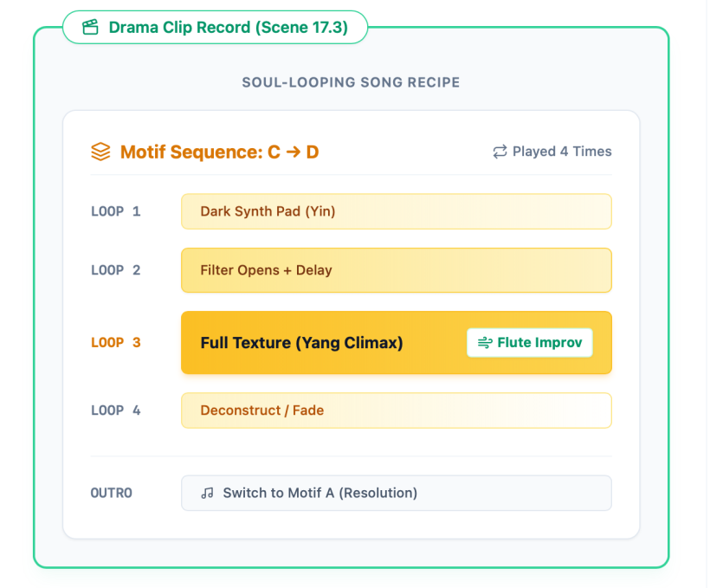710x588 pixels.
Task: Click the repeat loop icon beside Played 4 Times
Action: [x=500, y=152]
